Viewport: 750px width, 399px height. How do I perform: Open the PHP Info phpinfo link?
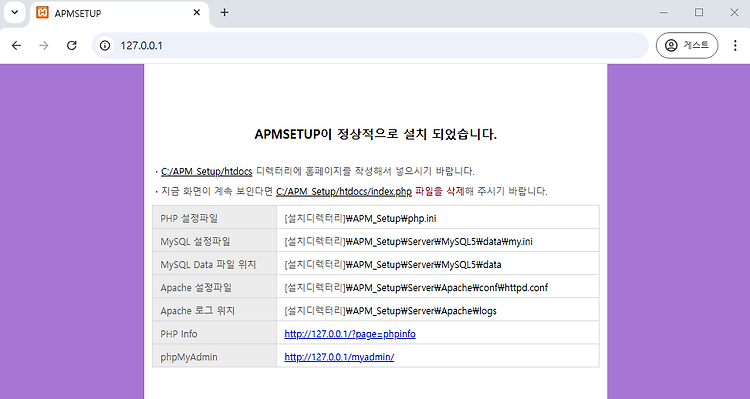pyautogui.click(x=350, y=334)
